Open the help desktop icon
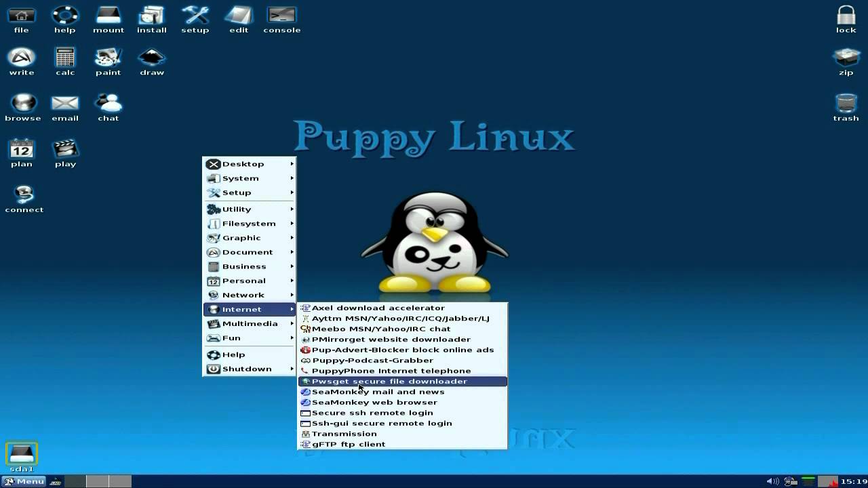This screenshot has height=488, width=868. point(65,19)
